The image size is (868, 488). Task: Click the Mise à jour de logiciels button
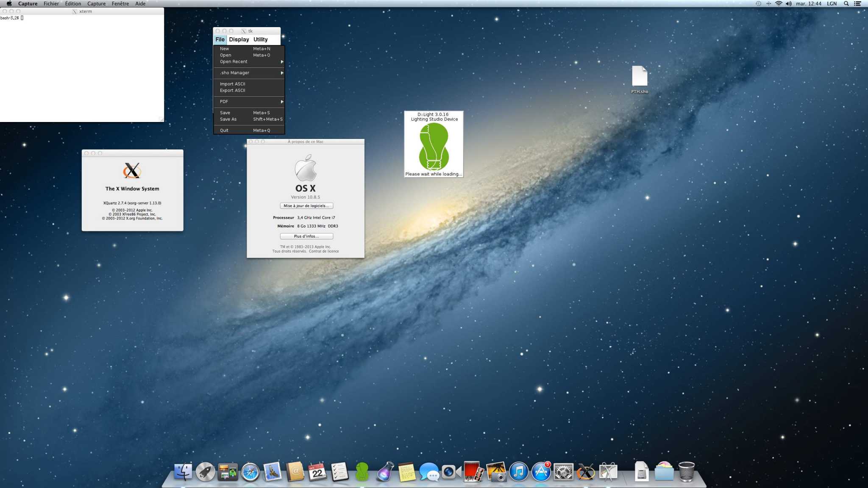tap(306, 206)
